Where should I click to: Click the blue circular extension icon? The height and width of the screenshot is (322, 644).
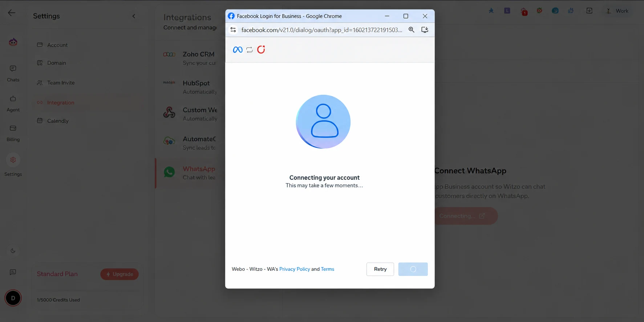tap(555, 11)
